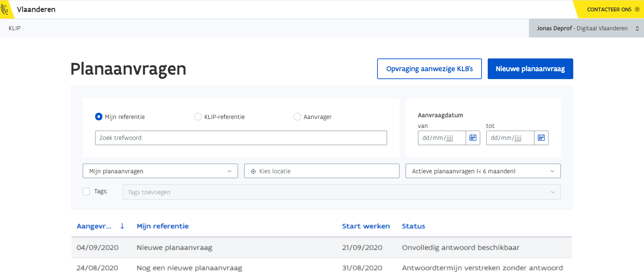Select the 'Aanvrager' radio button
The width and height of the screenshot is (644, 272).
point(297,117)
